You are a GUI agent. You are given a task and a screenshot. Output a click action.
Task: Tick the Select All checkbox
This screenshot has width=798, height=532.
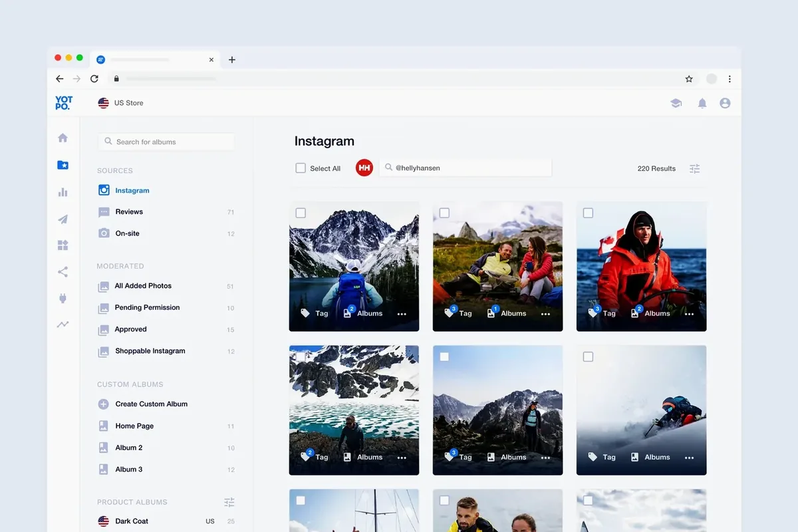point(301,168)
